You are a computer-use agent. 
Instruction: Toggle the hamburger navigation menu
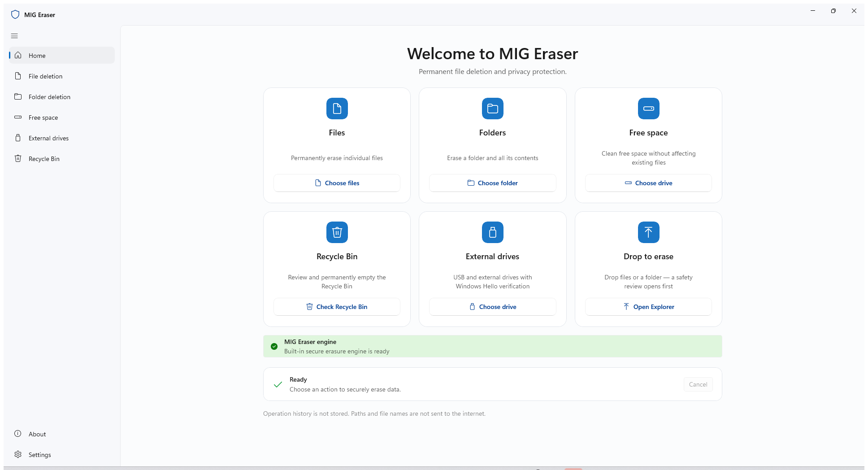point(14,36)
